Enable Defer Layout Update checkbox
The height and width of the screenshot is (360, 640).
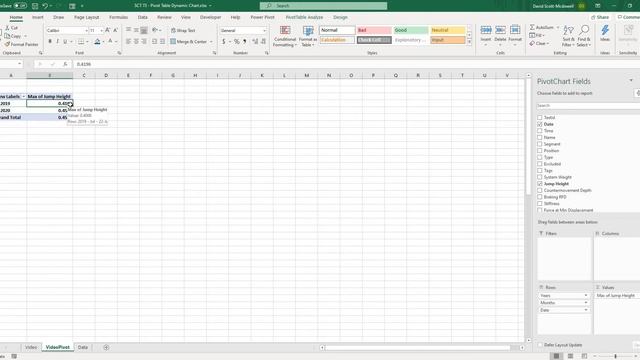pos(540,345)
